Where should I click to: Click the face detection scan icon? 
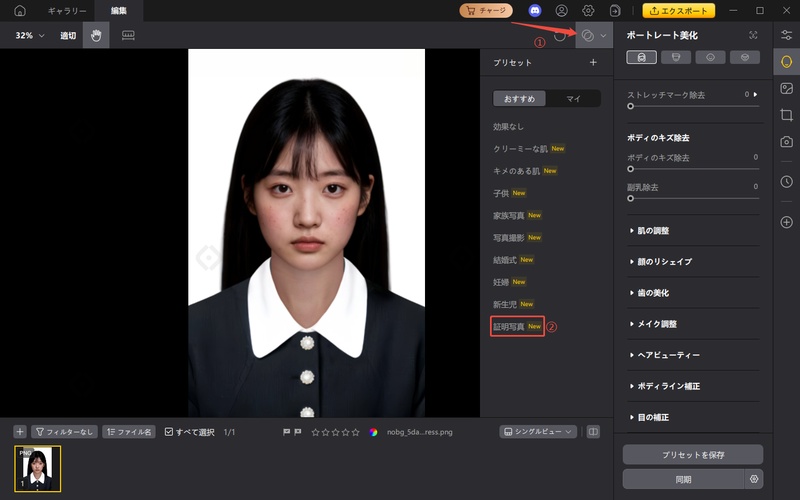point(753,35)
